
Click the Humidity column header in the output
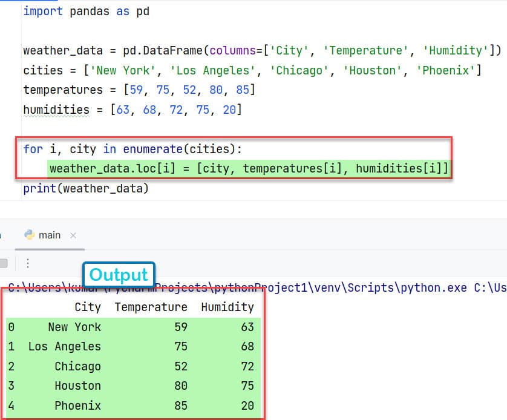coord(227,307)
